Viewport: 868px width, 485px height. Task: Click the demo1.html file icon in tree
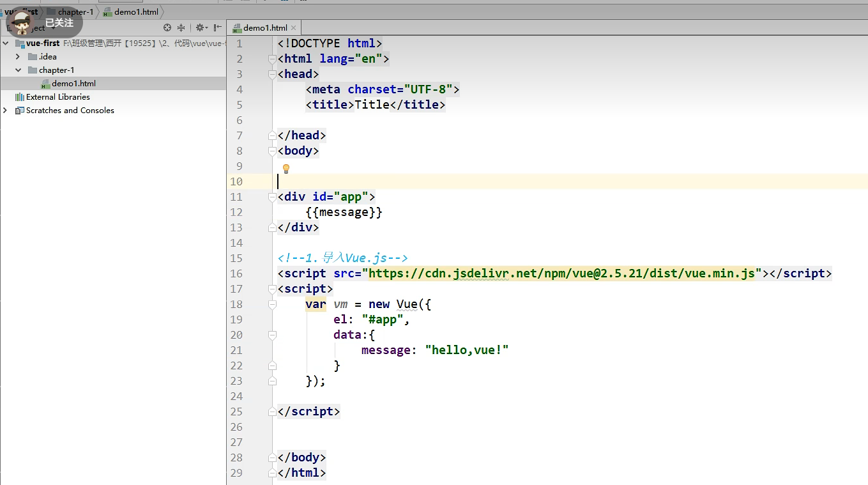pyautogui.click(x=45, y=84)
